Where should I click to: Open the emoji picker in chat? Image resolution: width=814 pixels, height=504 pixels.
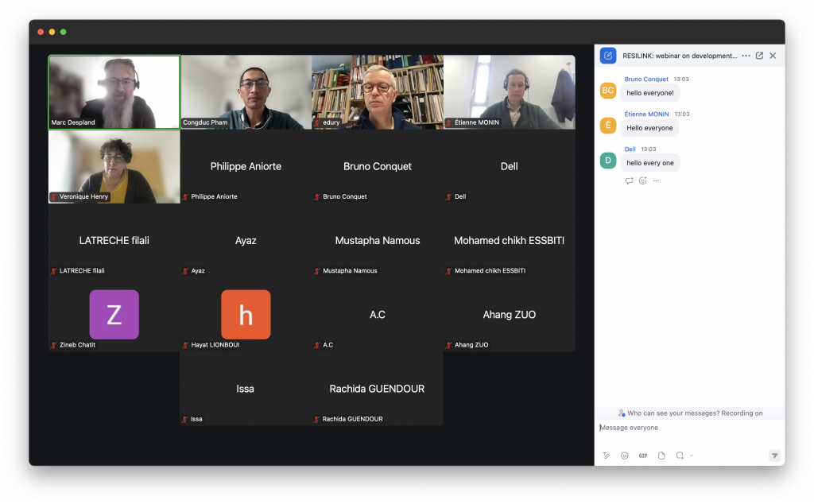coord(625,456)
